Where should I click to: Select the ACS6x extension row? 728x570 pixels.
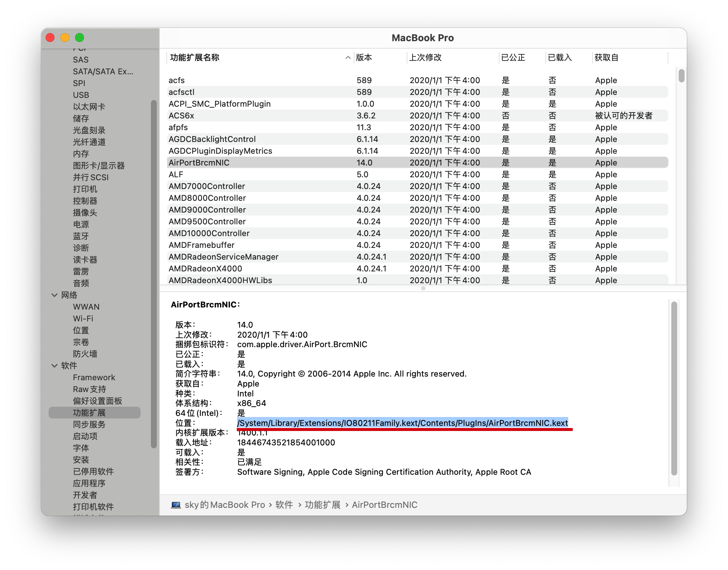coord(417,115)
